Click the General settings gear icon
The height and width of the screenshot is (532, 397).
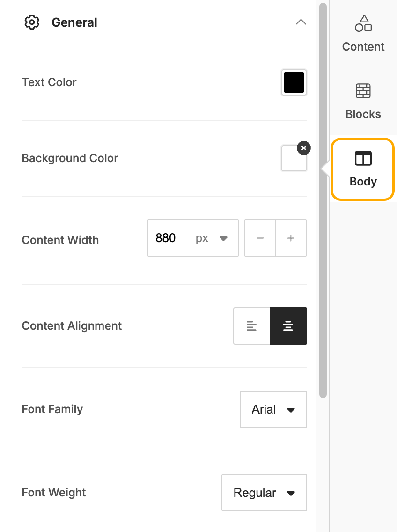pyautogui.click(x=31, y=22)
